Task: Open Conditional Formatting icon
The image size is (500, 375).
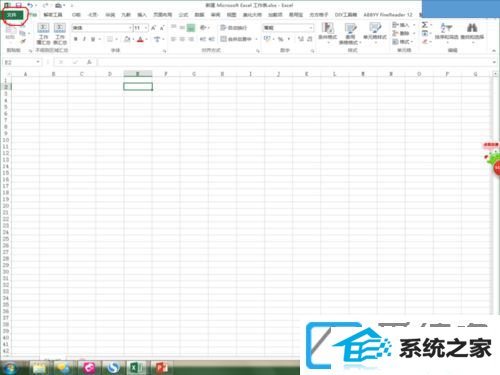Action: tap(328, 32)
